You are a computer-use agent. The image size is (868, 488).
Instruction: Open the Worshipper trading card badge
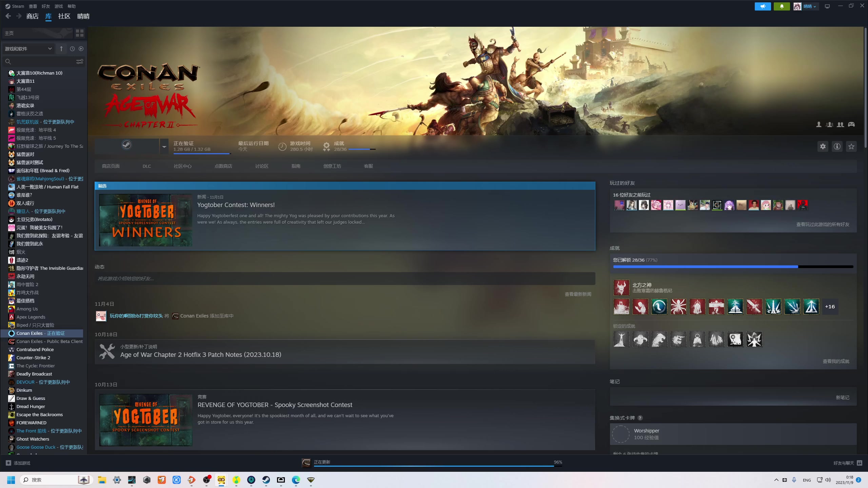[733, 434]
